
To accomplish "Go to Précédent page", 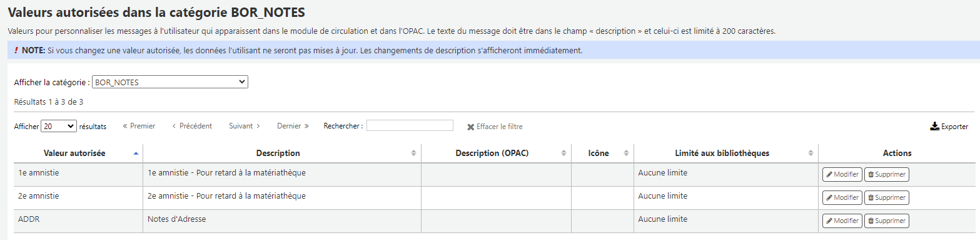I will 192,126.
